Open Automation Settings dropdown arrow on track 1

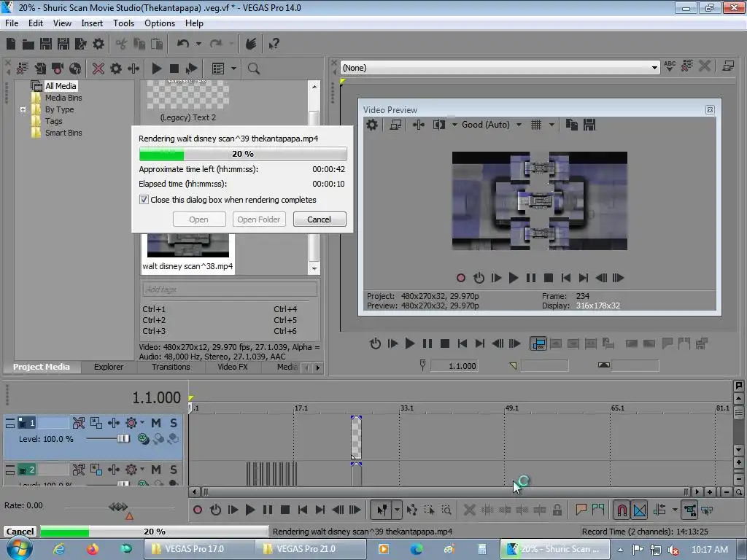tap(142, 422)
